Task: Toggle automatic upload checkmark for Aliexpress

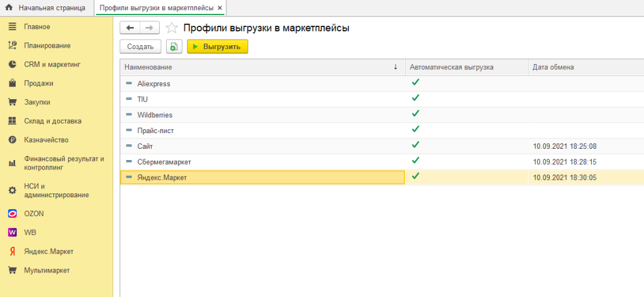Action: tap(415, 82)
